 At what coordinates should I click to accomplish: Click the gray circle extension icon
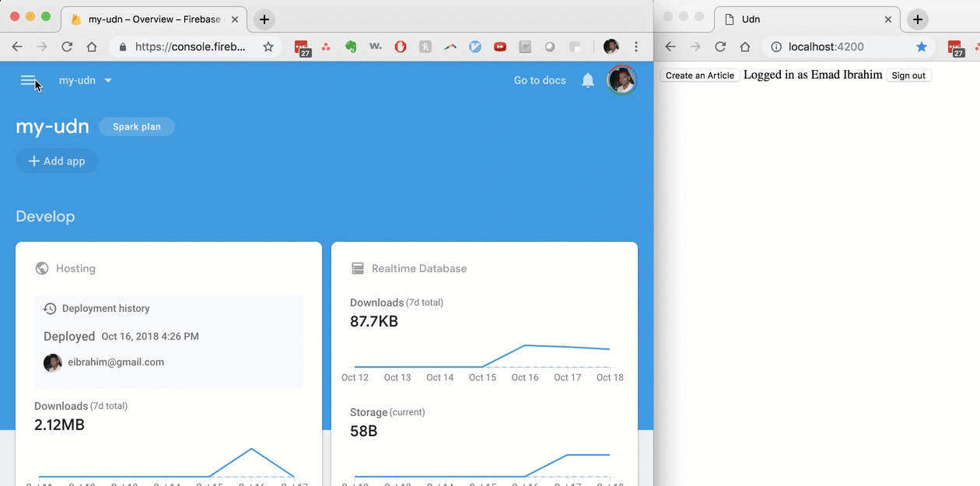pyautogui.click(x=550, y=47)
